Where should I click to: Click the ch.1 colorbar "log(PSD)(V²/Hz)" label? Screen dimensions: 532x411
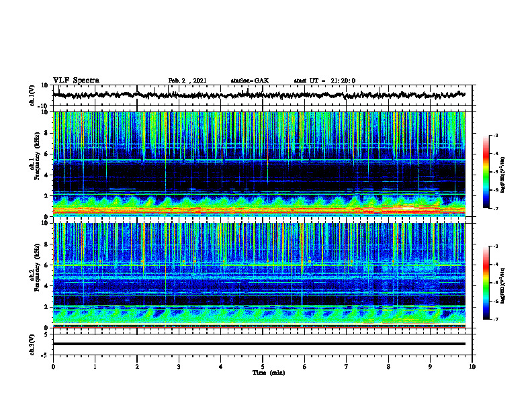(x=503, y=175)
